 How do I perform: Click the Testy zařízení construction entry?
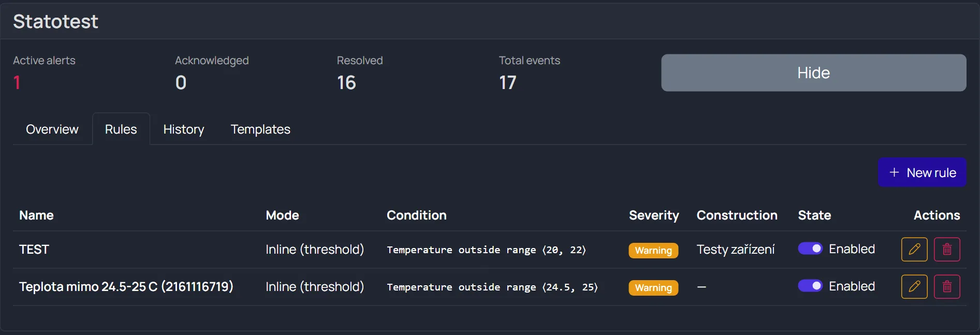coord(736,250)
